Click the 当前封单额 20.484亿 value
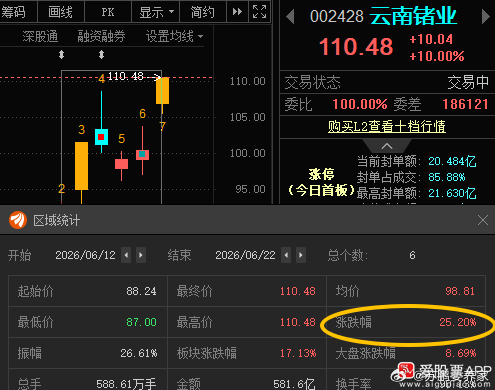 [452, 161]
